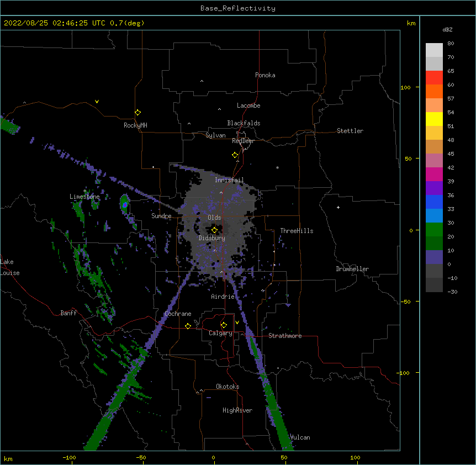Click the Blackfalds label

244,123
